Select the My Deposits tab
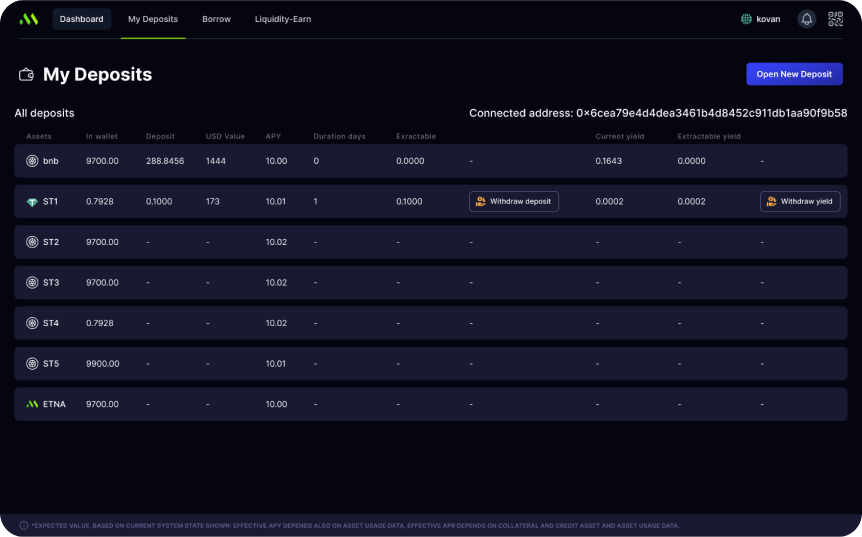The image size is (862, 537). tap(153, 19)
